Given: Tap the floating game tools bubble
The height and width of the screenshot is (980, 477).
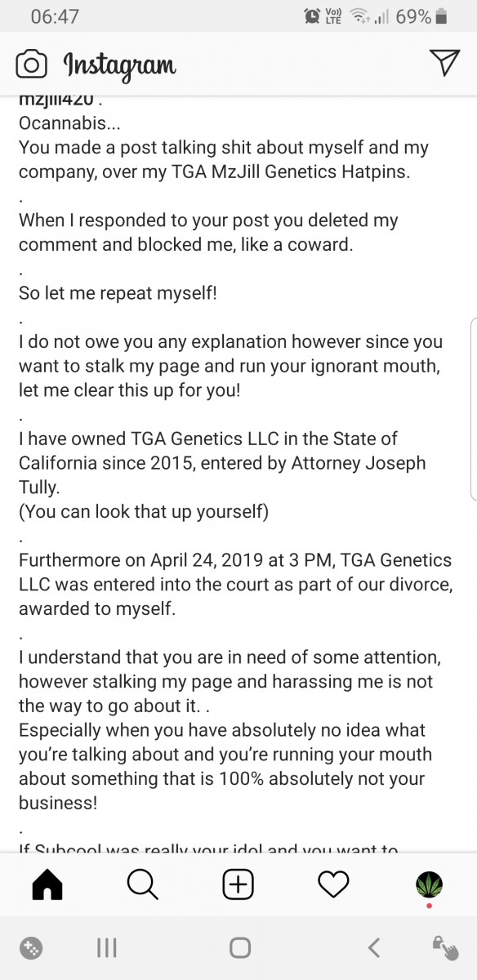Looking at the screenshot, I should coord(31,947).
